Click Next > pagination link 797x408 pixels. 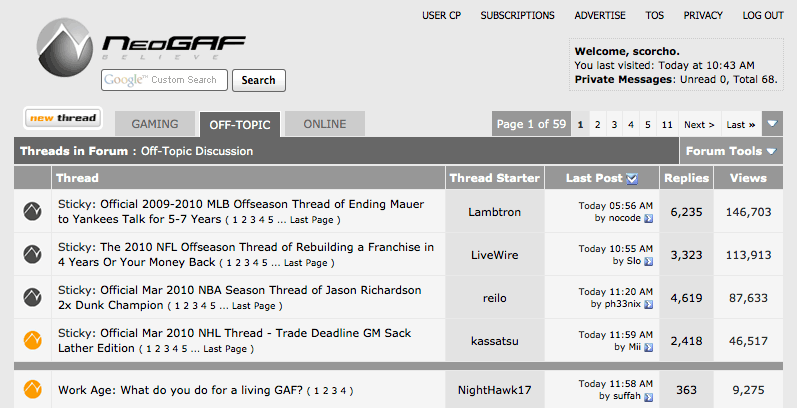click(x=699, y=124)
